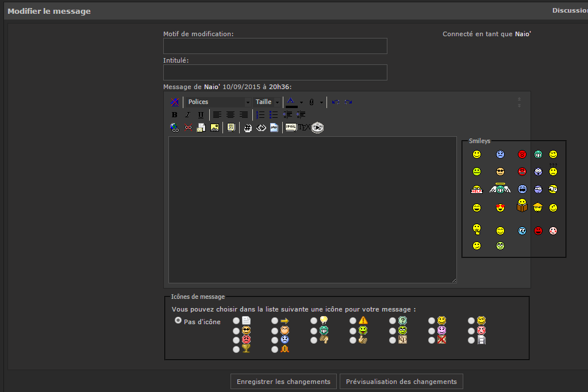The width and height of the screenshot is (588, 392).
Task: Select the orange JOL message icon radio
Action: pos(275,349)
